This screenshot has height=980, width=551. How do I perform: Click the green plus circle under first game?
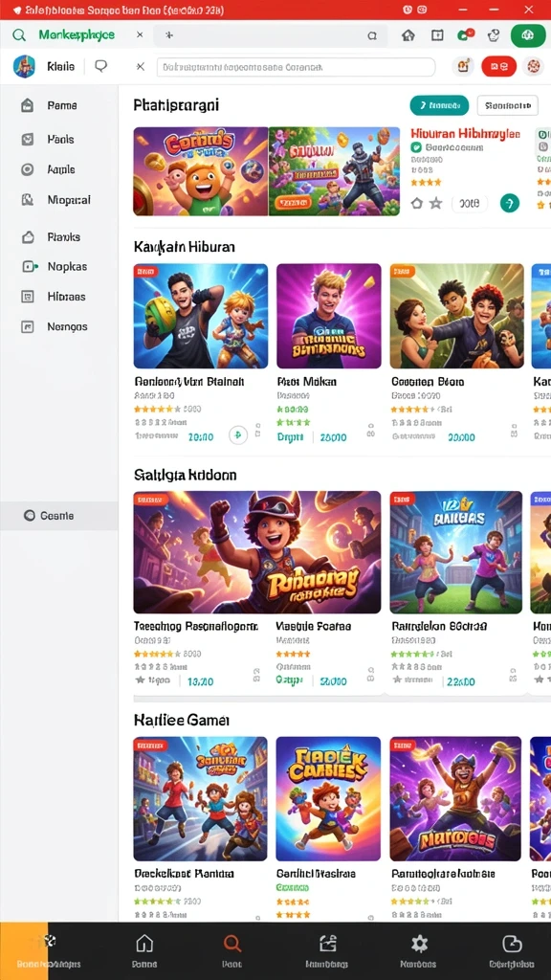(x=238, y=435)
